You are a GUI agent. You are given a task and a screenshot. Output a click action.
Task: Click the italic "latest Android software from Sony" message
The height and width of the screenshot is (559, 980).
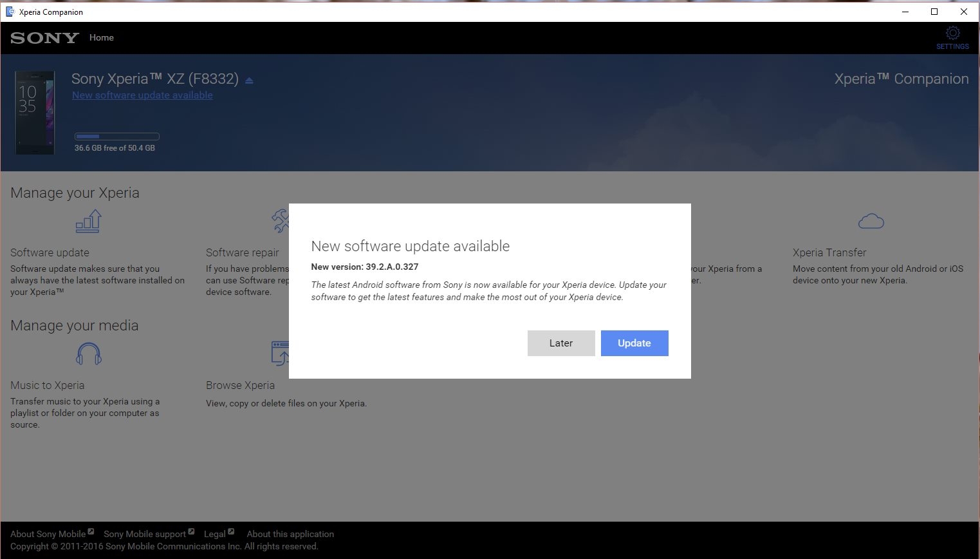coord(489,291)
